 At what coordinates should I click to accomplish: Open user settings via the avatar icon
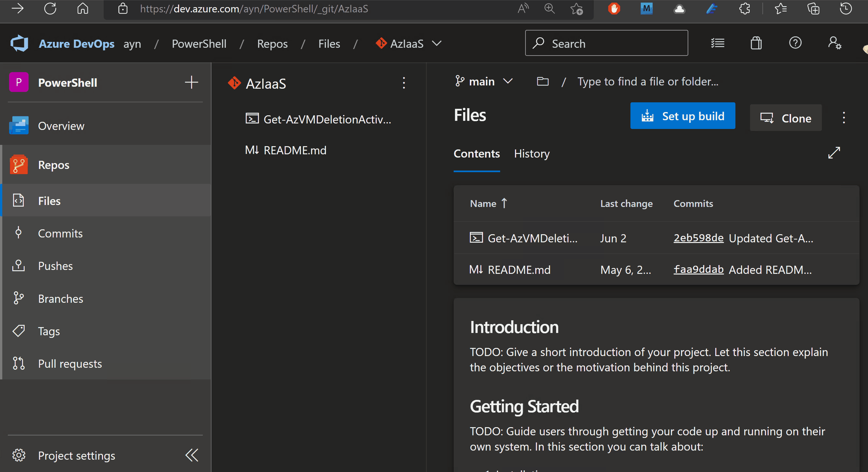(834, 43)
